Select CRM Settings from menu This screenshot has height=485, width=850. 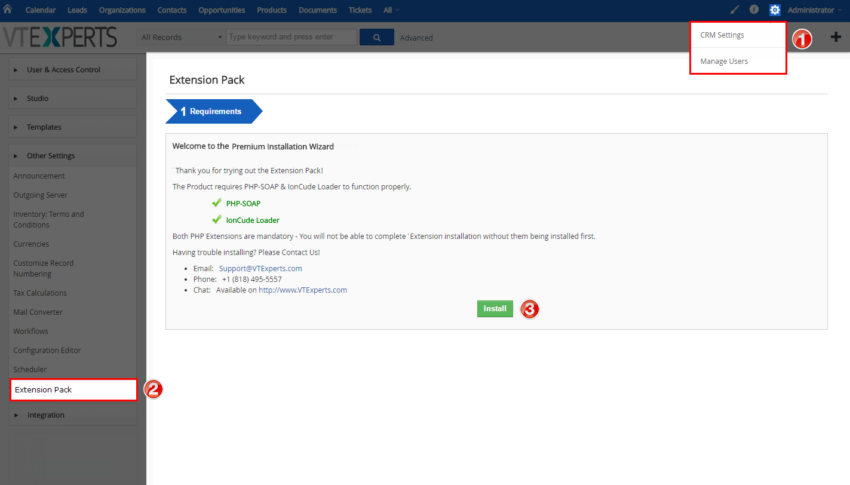pos(722,35)
